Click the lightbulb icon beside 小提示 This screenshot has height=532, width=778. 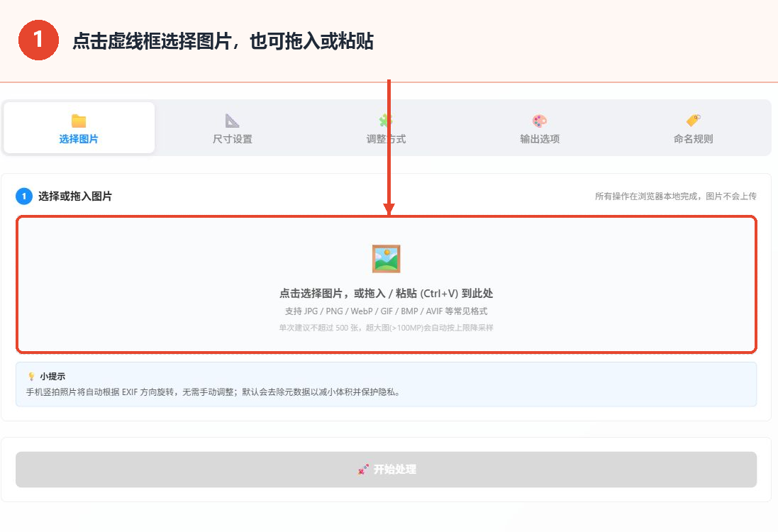[31, 376]
